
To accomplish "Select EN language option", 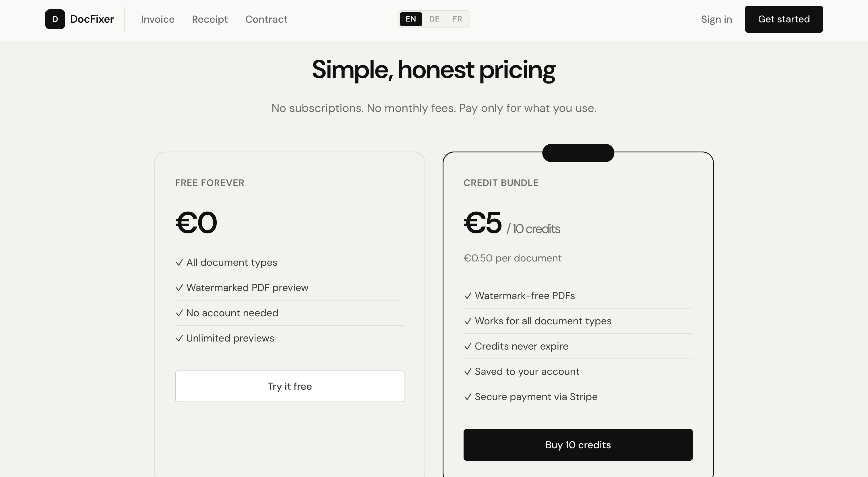I will click(x=410, y=19).
